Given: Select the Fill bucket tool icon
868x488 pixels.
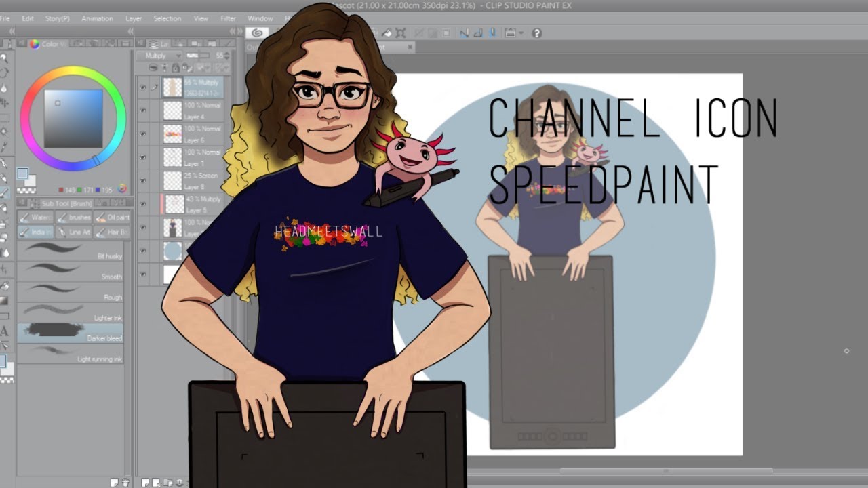Looking at the screenshot, I should [4, 285].
